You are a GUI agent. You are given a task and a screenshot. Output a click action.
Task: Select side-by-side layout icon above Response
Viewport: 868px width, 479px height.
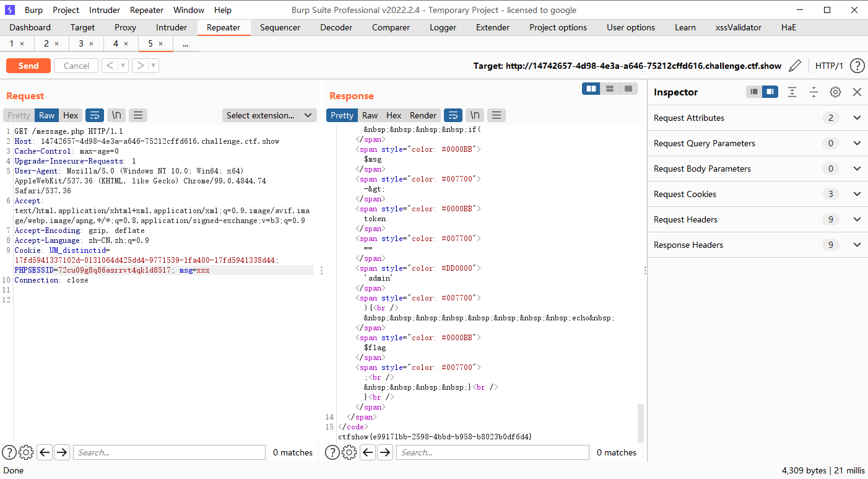(x=591, y=89)
